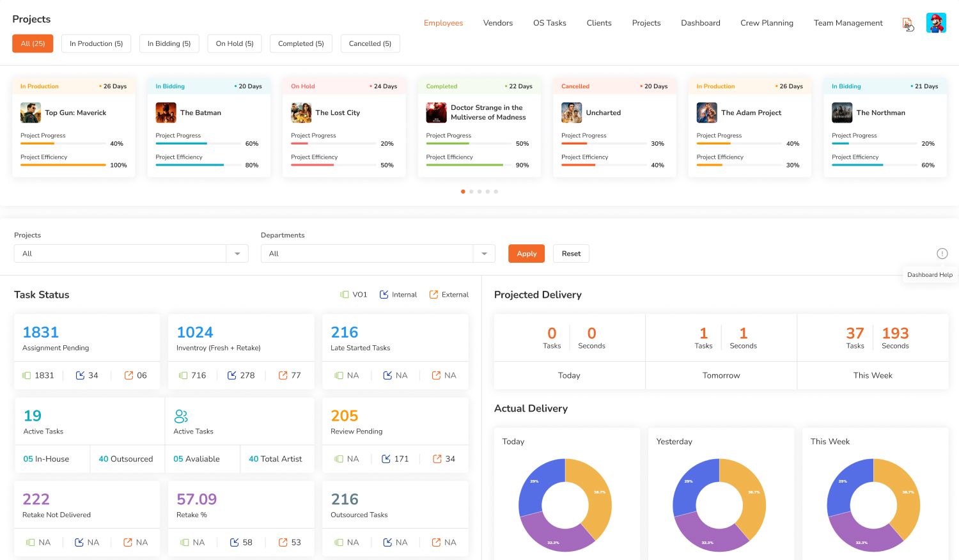Click The Northman poster thumbnail
This screenshot has height=560, width=959.
tap(842, 113)
